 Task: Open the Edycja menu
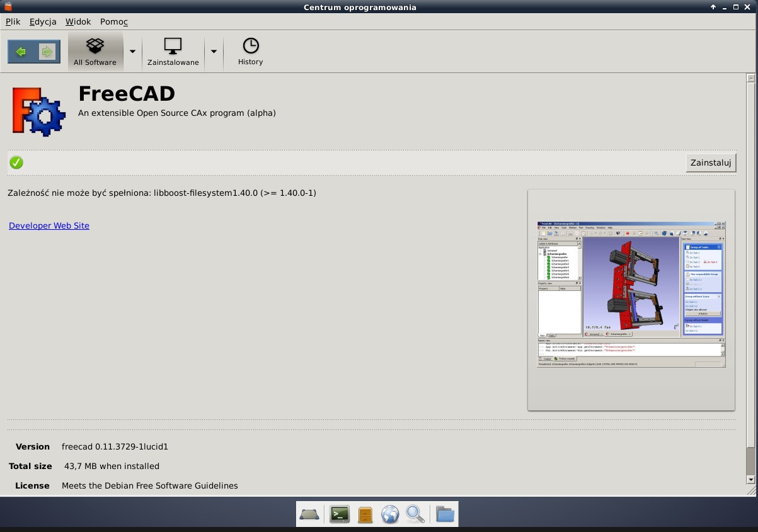pos(43,21)
